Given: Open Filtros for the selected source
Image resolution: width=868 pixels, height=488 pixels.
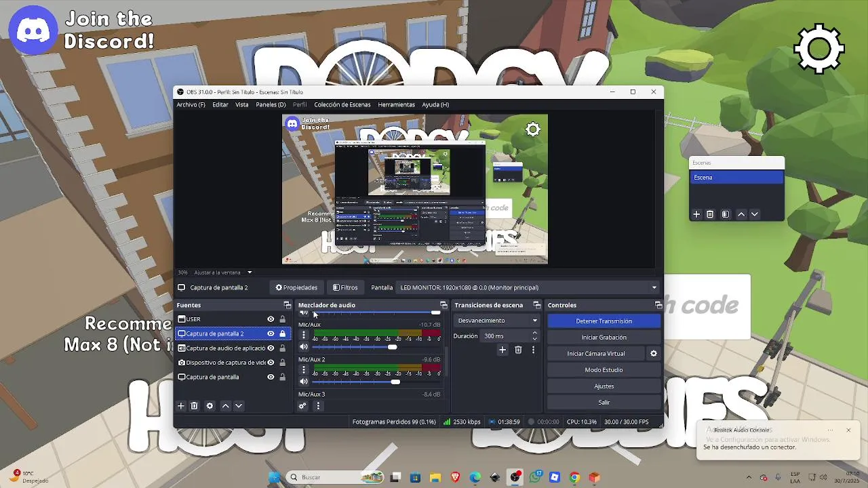Looking at the screenshot, I should [x=345, y=287].
